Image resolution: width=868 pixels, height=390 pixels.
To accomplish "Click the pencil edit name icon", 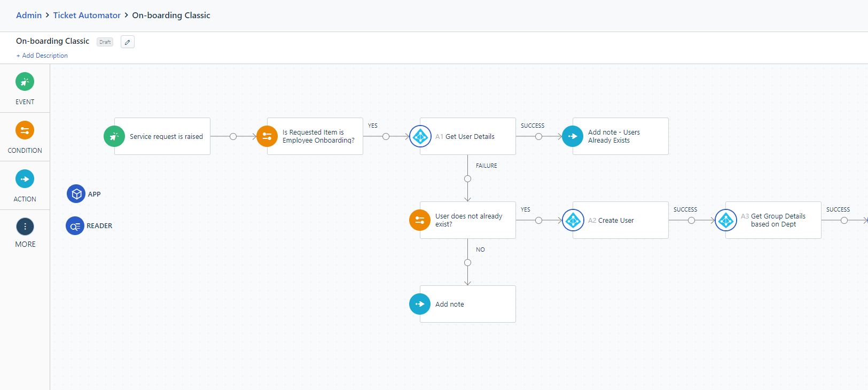I will pos(128,42).
